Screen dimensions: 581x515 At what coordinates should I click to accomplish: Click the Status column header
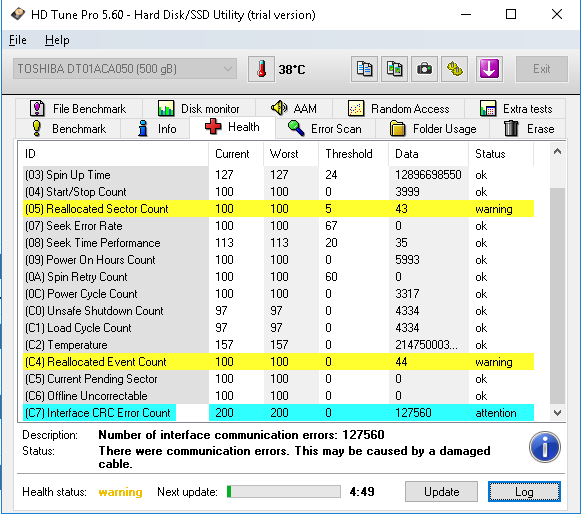(501, 154)
